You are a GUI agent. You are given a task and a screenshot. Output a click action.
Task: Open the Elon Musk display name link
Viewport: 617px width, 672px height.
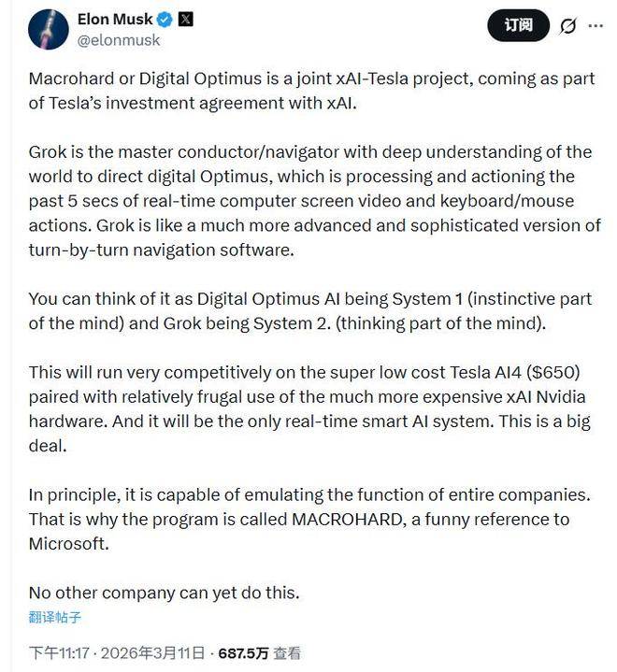112,20
